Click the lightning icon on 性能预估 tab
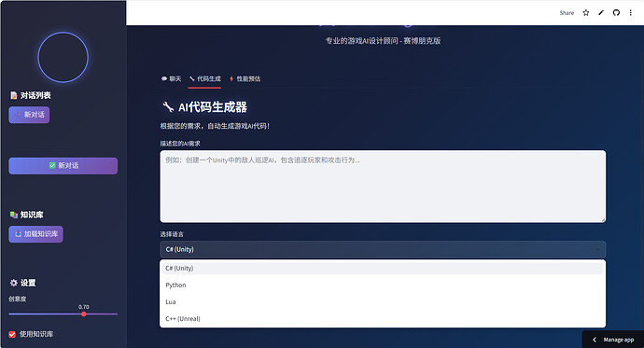 tap(231, 78)
